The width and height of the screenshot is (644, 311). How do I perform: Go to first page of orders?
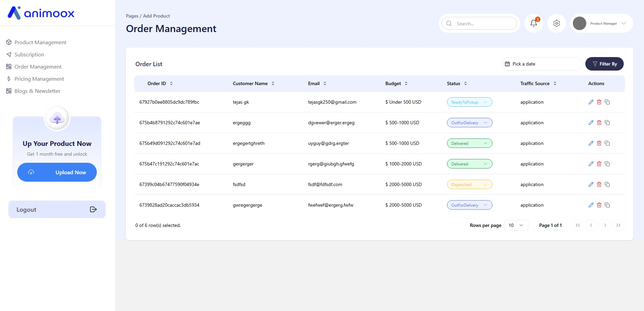[578, 225]
